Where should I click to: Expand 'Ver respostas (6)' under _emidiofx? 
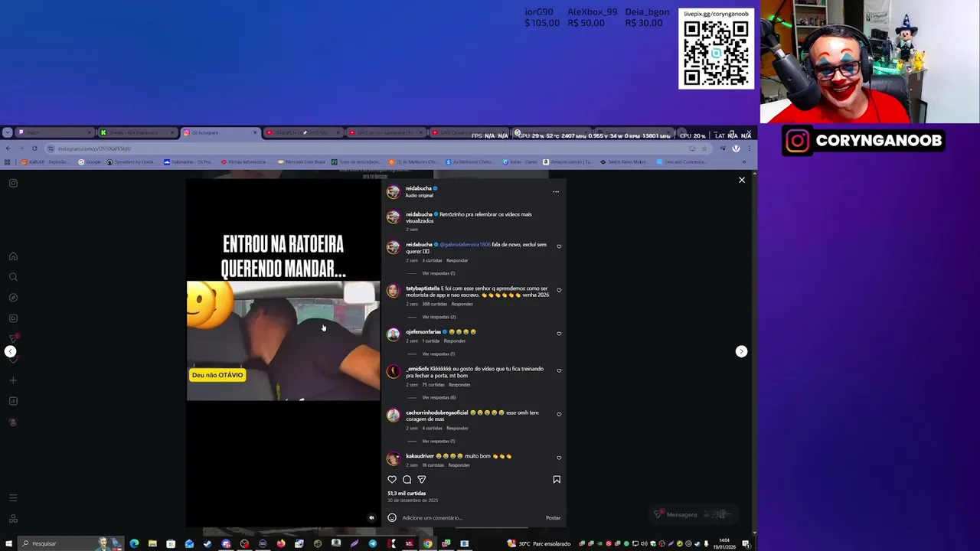tap(439, 397)
